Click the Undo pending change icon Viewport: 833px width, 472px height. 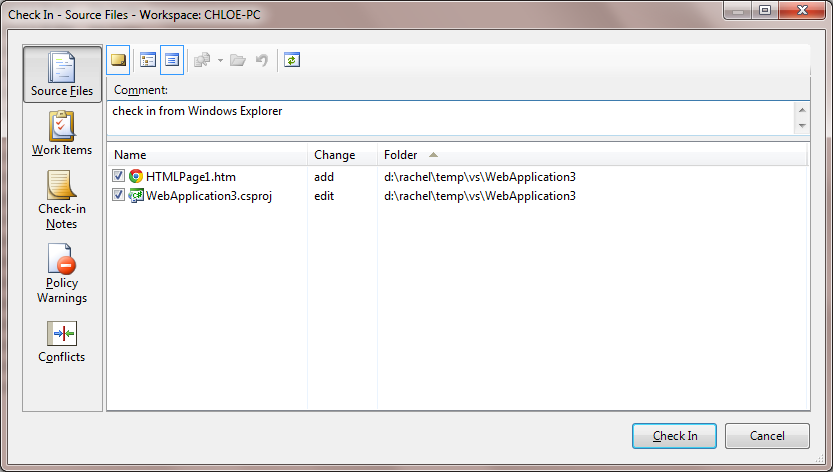click(262, 60)
